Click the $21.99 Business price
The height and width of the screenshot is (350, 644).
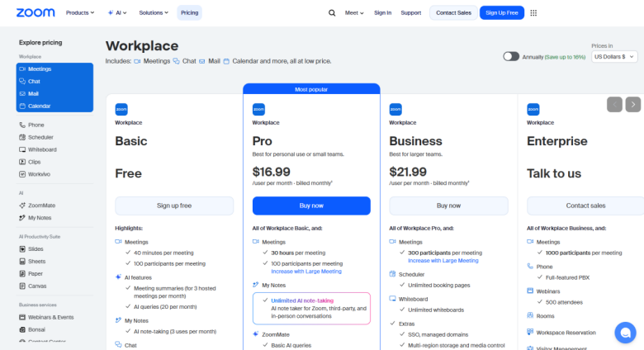tap(408, 172)
